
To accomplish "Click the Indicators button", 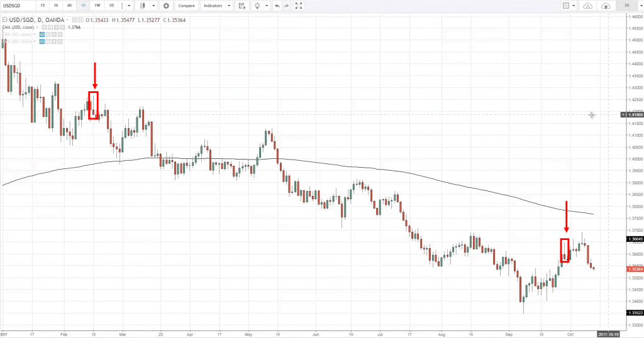I will pos(213,6).
